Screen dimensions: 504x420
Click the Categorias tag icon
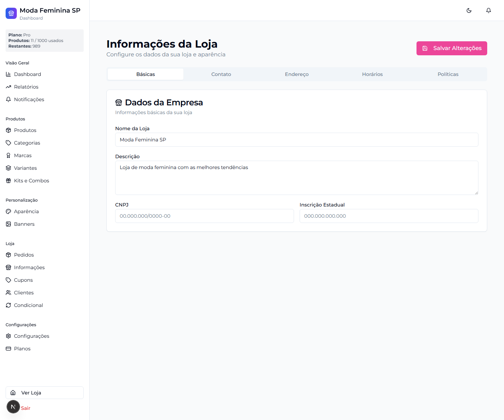(8, 143)
